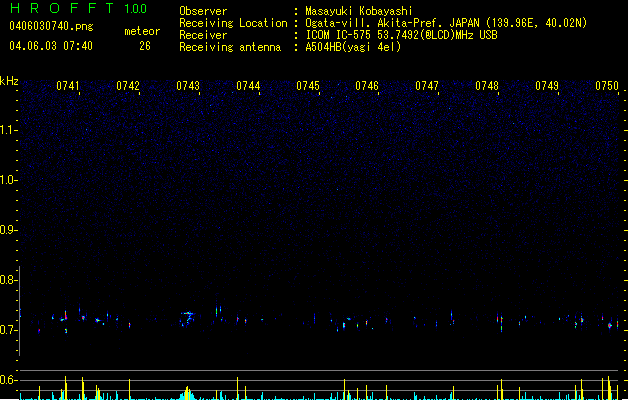Click the 0749 time marker
The height and width of the screenshot is (400, 629).
(547, 86)
